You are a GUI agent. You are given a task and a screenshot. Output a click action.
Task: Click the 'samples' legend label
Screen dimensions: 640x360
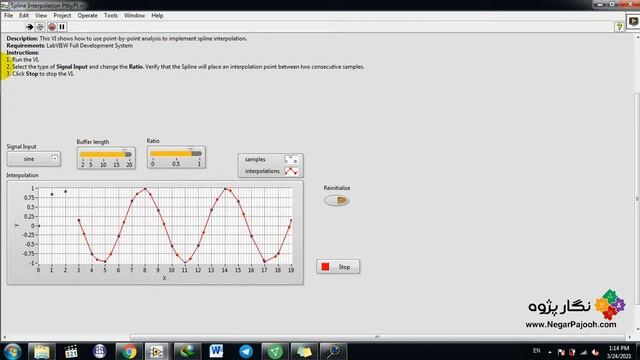point(255,160)
